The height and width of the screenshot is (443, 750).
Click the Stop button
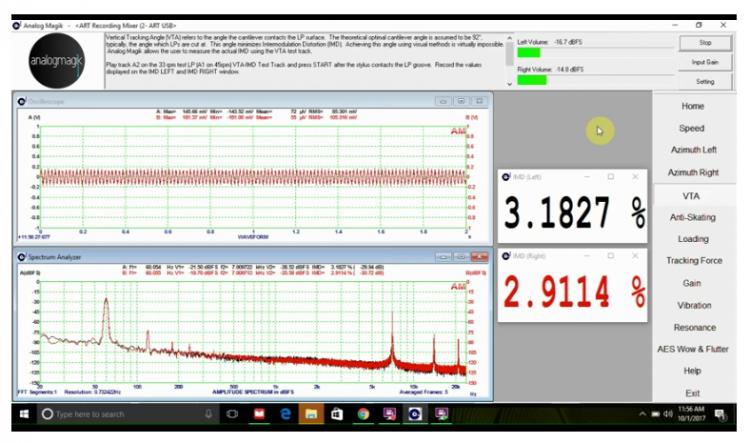705,43
